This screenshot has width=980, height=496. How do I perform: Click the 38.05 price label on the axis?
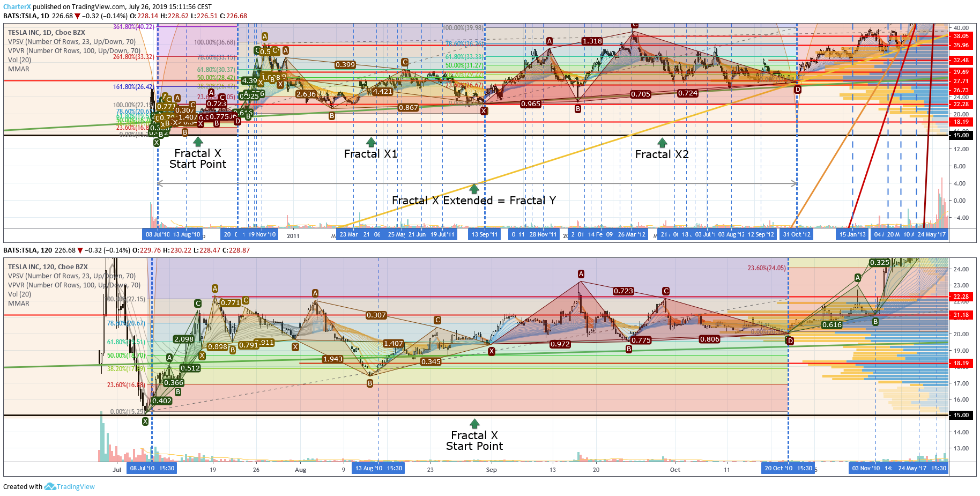pyautogui.click(x=961, y=36)
